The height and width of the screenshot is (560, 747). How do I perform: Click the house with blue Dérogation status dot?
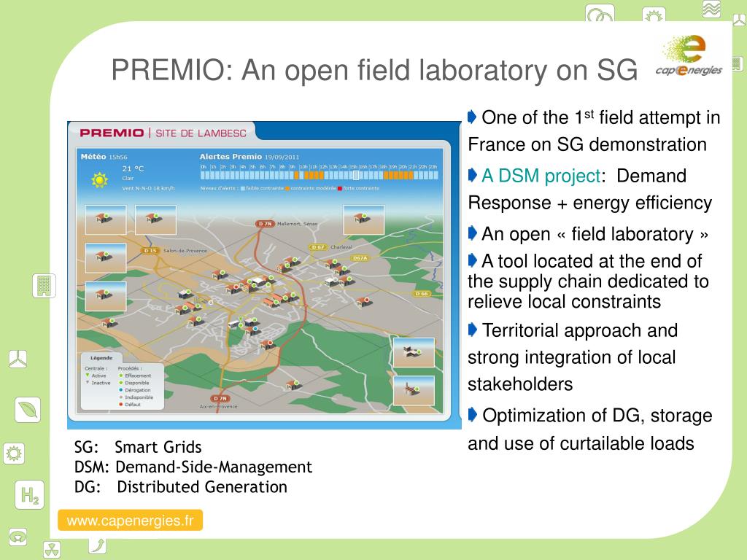click(252, 330)
